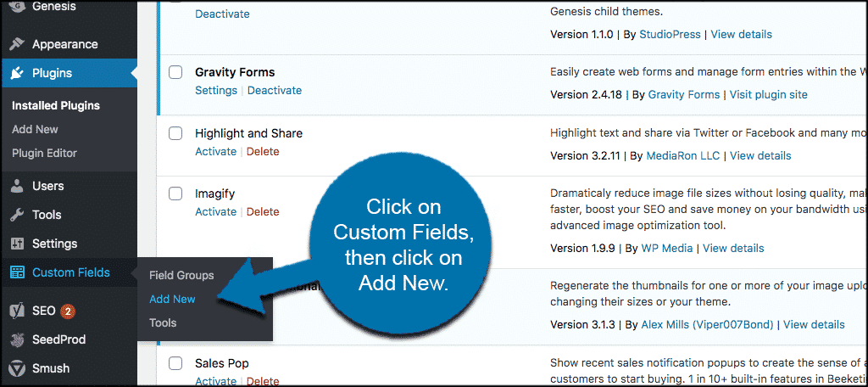Open Alex Mills (Viper007Bond) author link
Screen dimensions: 868x387
click(707, 324)
